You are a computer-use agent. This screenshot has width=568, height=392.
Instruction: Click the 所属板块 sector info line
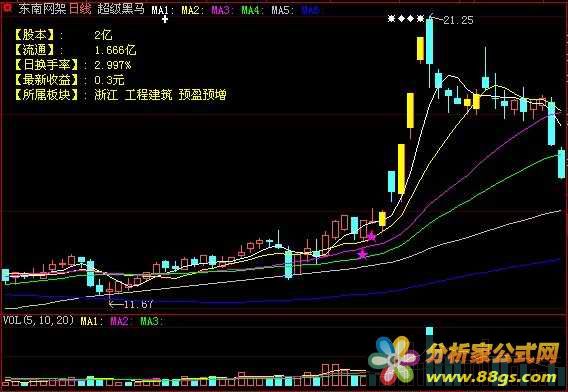[121, 95]
